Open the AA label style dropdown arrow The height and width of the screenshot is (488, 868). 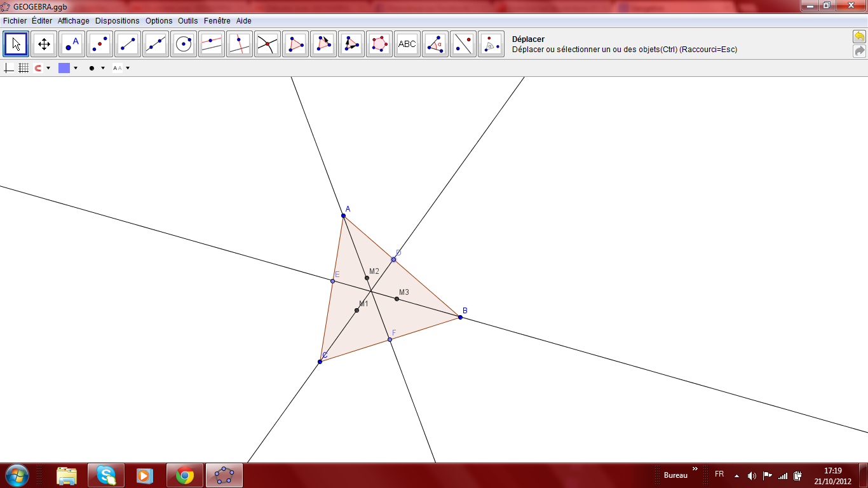tap(128, 68)
